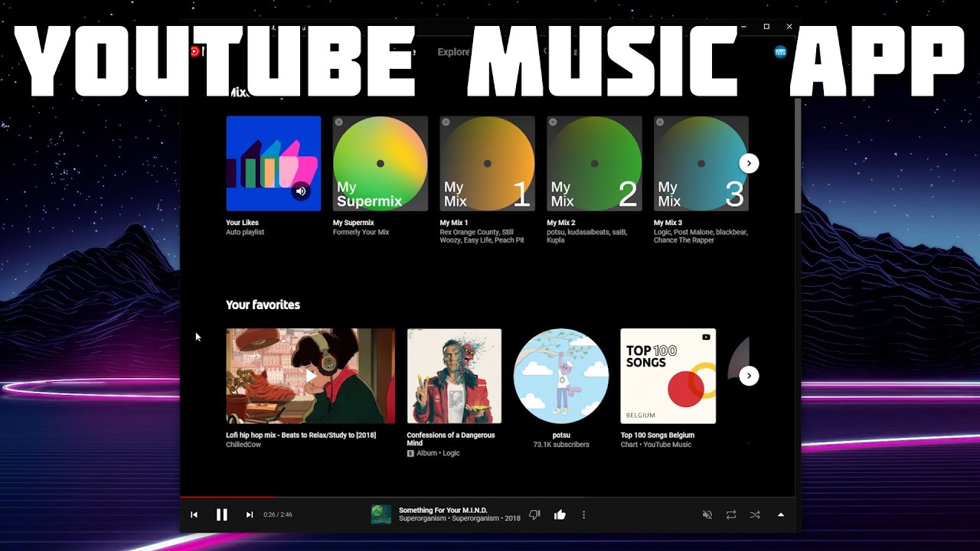Pause the current song

[222, 515]
